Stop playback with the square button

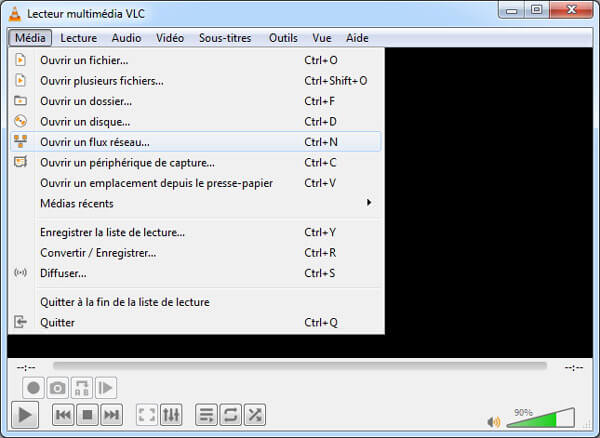tap(87, 415)
